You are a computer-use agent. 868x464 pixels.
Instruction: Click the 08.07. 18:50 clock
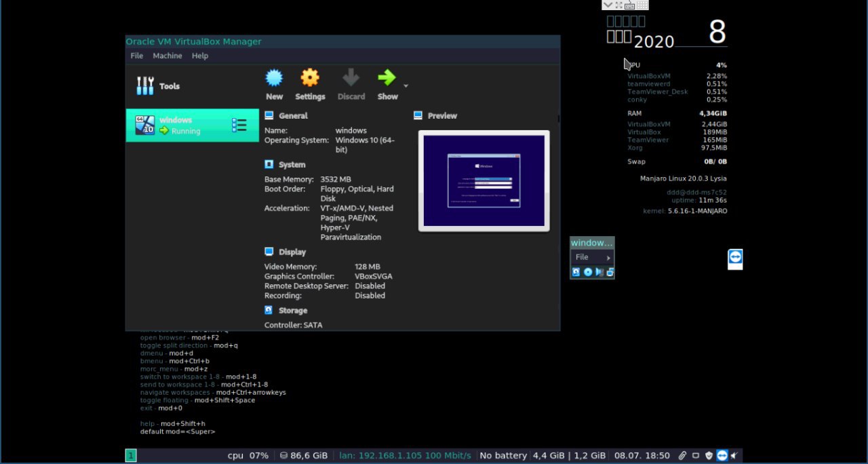click(x=642, y=455)
